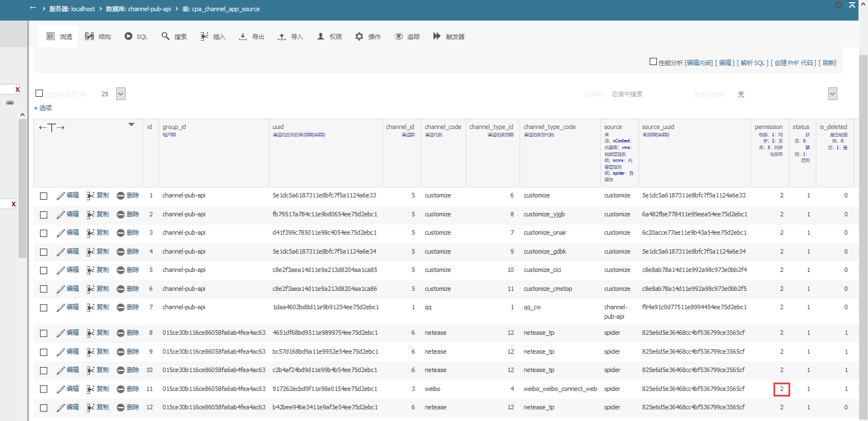Click the pencil edit icon for row 1
Screen dimensions: 868x421
point(61,196)
